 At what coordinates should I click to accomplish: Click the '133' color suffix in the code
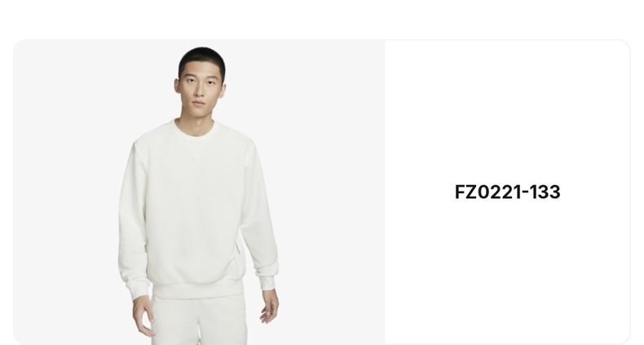tap(545, 192)
